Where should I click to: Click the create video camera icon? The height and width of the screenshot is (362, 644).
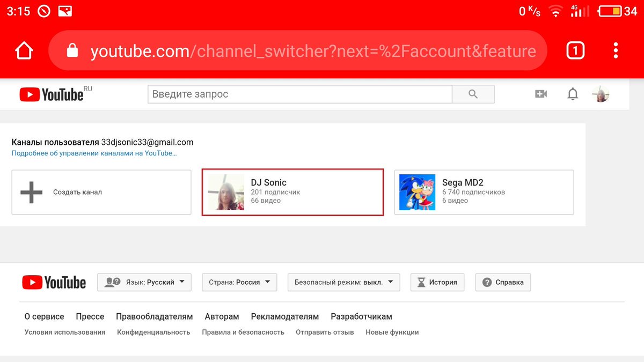point(541,94)
